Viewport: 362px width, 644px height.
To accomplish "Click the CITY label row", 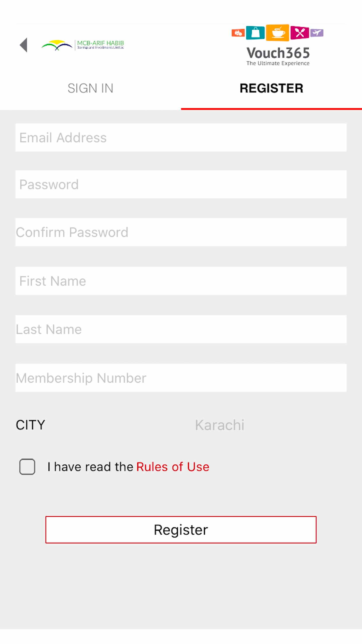I will 181,425.
